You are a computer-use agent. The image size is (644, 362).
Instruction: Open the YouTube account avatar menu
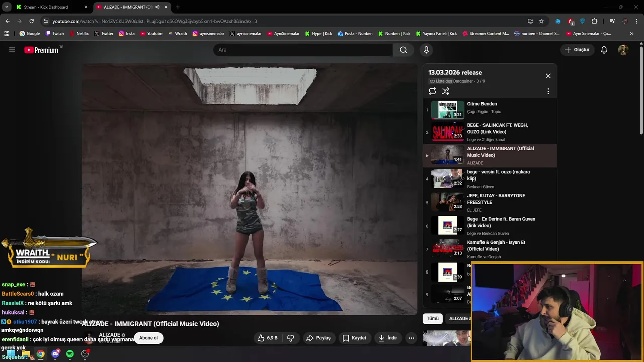(x=623, y=50)
